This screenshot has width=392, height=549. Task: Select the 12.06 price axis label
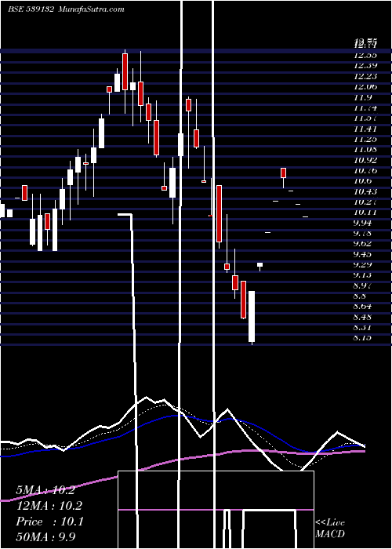point(365,86)
